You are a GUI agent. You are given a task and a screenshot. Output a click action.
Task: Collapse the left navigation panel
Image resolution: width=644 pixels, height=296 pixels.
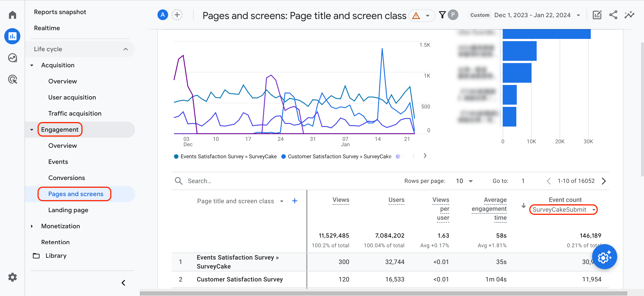coord(123,283)
